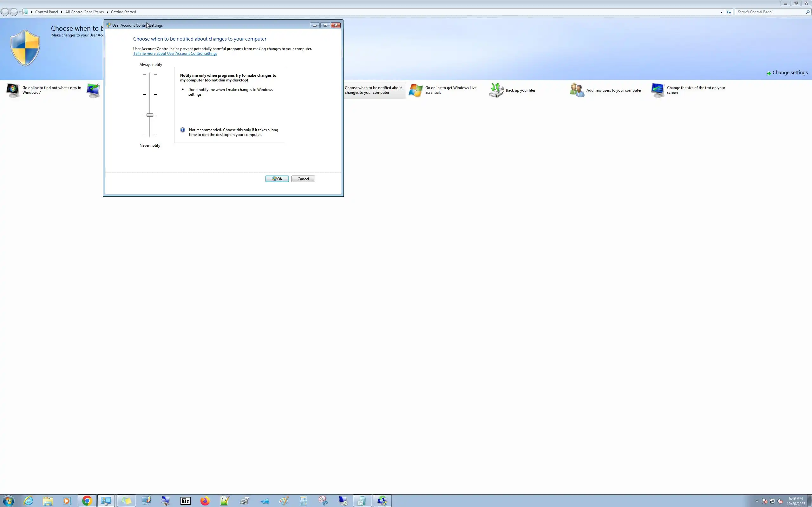This screenshot has height=507, width=812.
Task: Open Google Chrome from the taskbar
Action: [87, 501]
